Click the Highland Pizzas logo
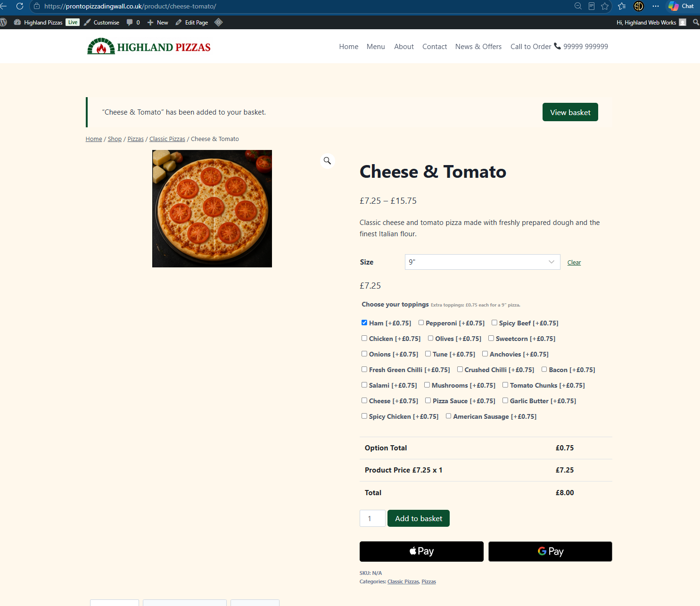 click(x=148, y=47)
